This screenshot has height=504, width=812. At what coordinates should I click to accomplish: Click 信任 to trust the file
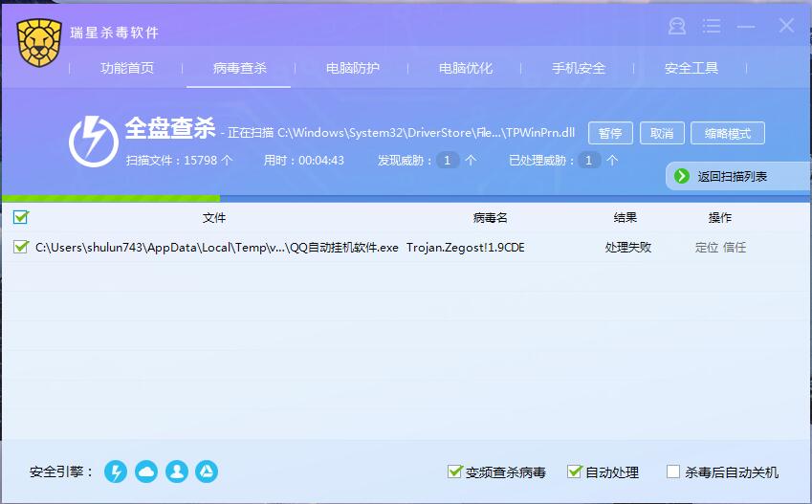pos(735,248)
